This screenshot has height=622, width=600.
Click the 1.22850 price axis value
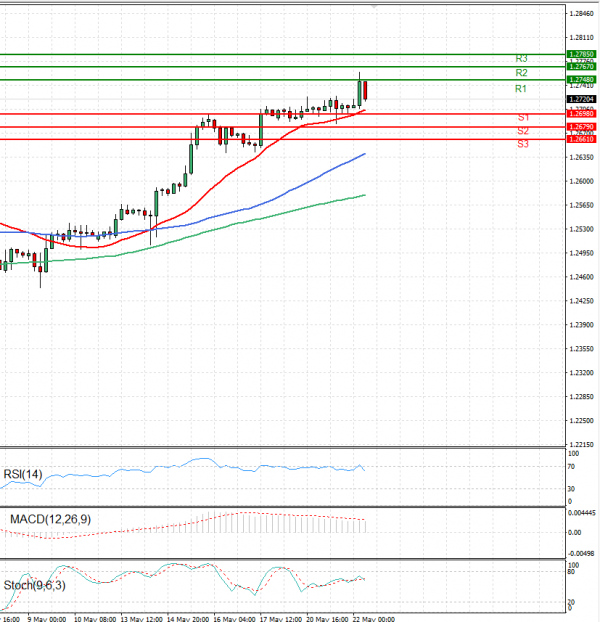[x=581, y=397]
